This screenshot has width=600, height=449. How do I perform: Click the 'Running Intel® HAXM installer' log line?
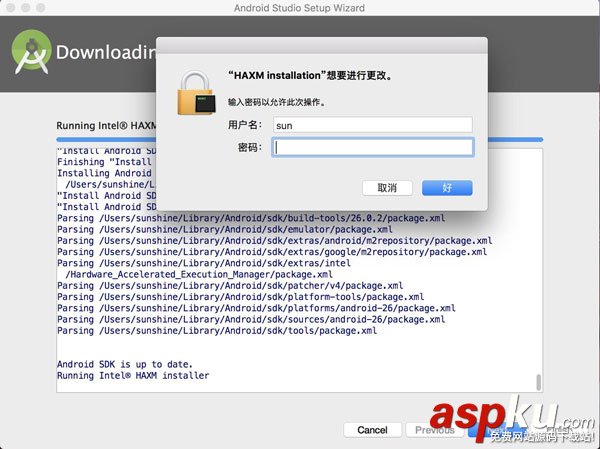click(x=133, y=376)
